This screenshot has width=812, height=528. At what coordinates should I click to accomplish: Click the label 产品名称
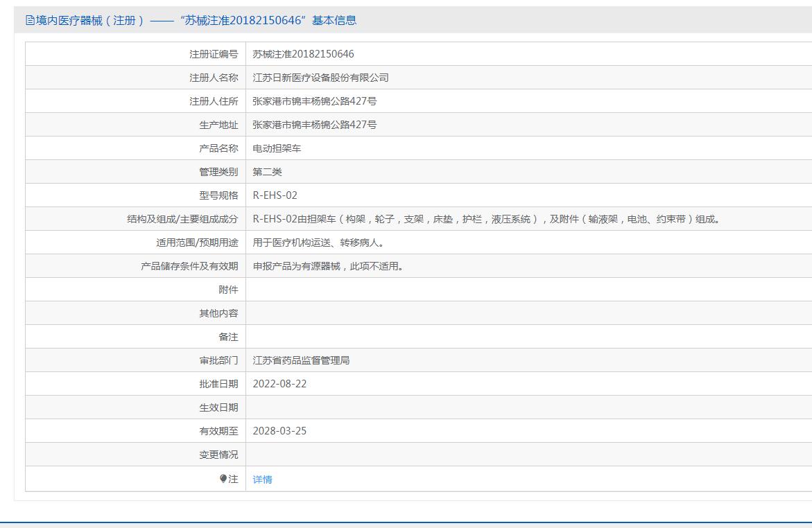218,148
